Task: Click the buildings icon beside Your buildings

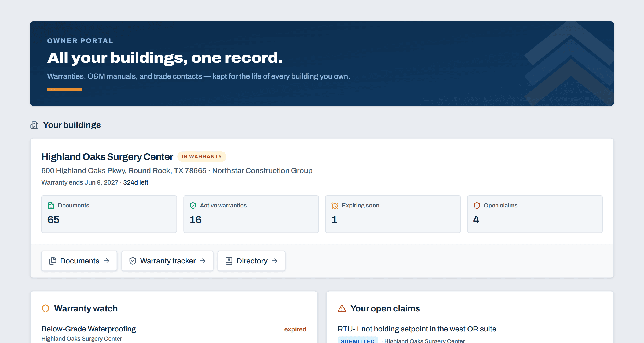Action: point(34,125)
